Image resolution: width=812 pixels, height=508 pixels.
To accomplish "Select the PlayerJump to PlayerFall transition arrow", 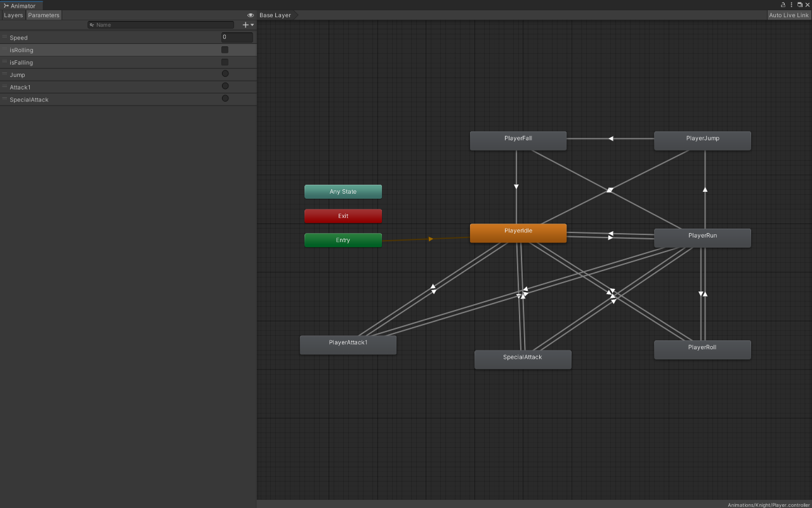I will tap(610, 138).
